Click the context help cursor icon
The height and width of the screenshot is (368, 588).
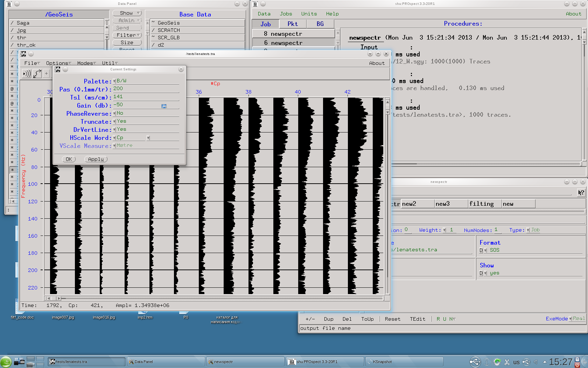[581, 192]
